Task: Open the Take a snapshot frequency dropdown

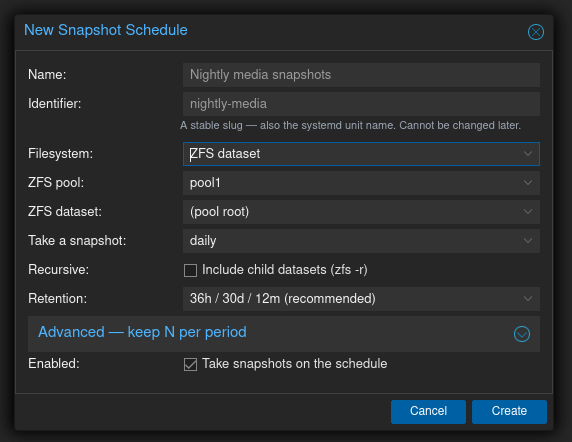Action: coord(361,241)
